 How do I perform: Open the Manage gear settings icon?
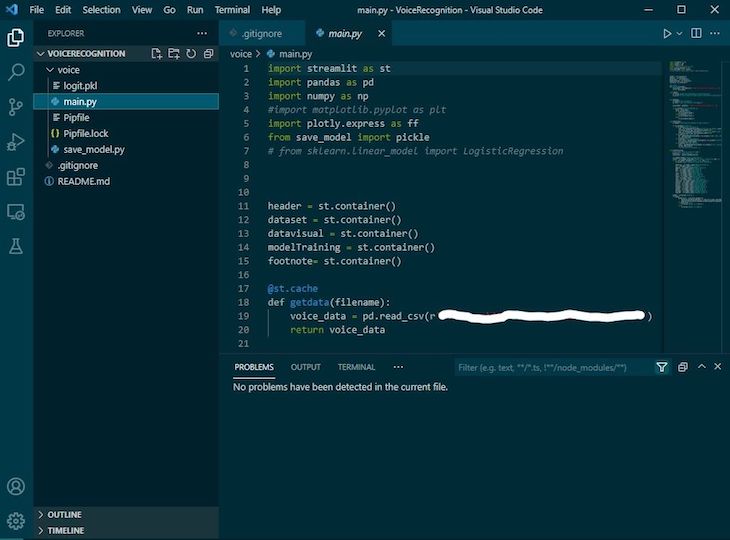16,520
